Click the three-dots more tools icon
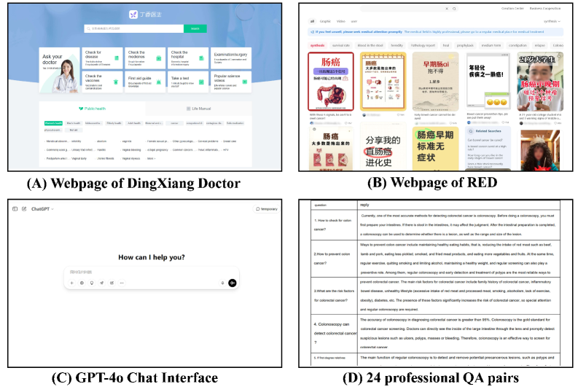The height and width of the screenshot is (392, 578). [122, 283]
